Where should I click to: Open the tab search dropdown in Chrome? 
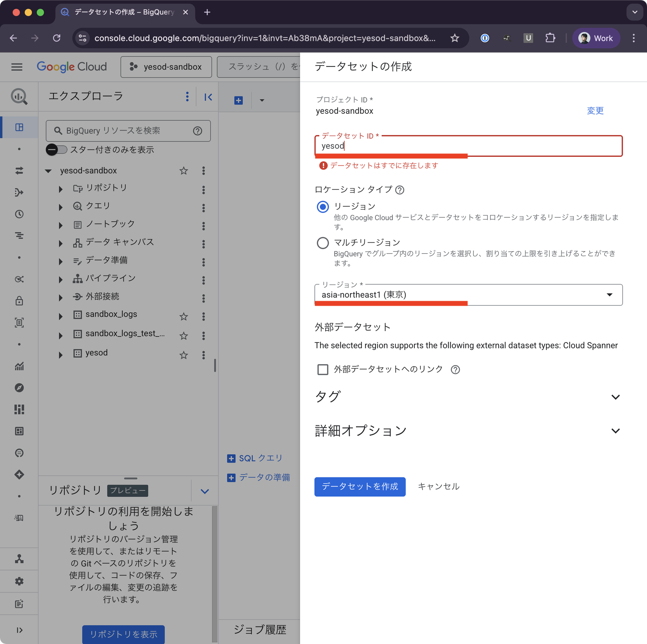[635, 12]
